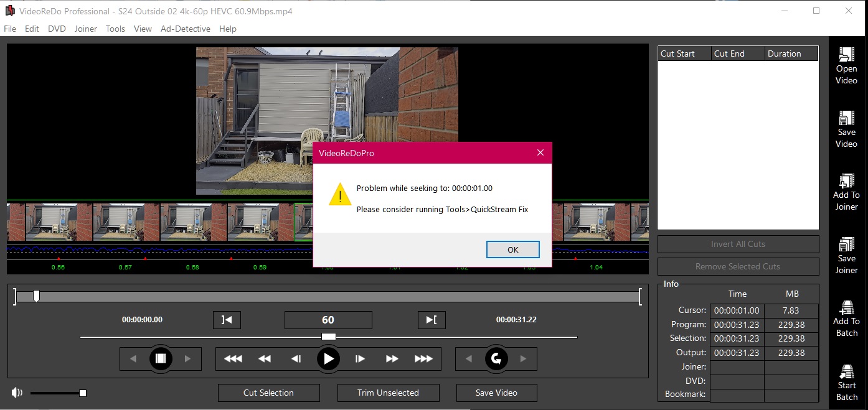This screenshot has height=410, width=868.
Task: Click the double-arrow rewind button
Action: pyautogui.click(x=265, y=359)
